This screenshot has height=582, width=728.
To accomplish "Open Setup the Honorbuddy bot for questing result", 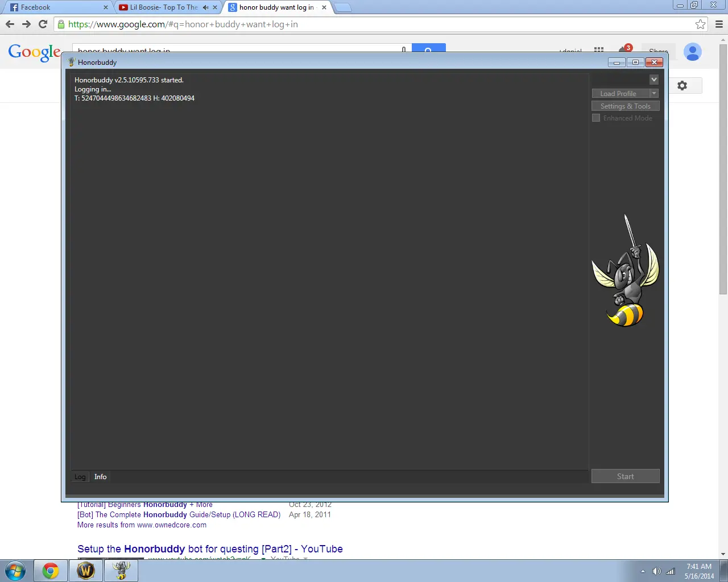I will click(x=210, y=549).
